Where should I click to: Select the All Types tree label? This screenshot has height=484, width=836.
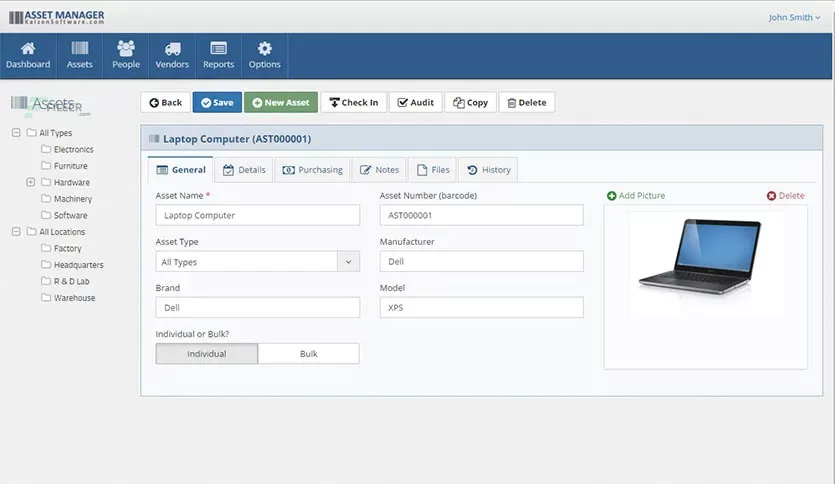click(x=55, y=133)
